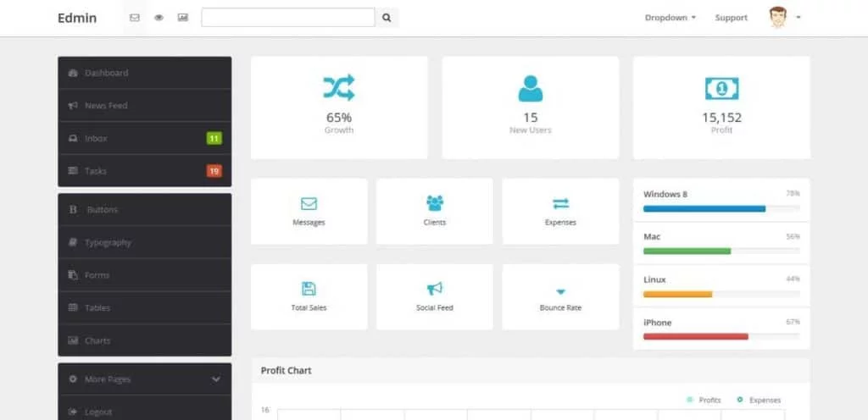This screenshot has width=868, height=420.
Task: Click the Edmin brand logo link
Action: coord(77,18)
